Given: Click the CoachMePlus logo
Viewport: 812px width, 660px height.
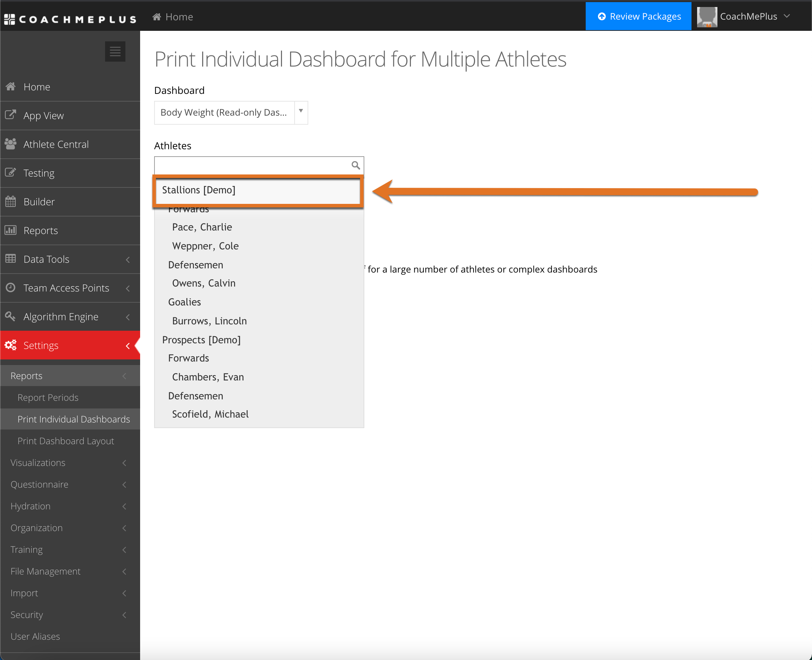Looking at the screenshot, I should (70, 19).
